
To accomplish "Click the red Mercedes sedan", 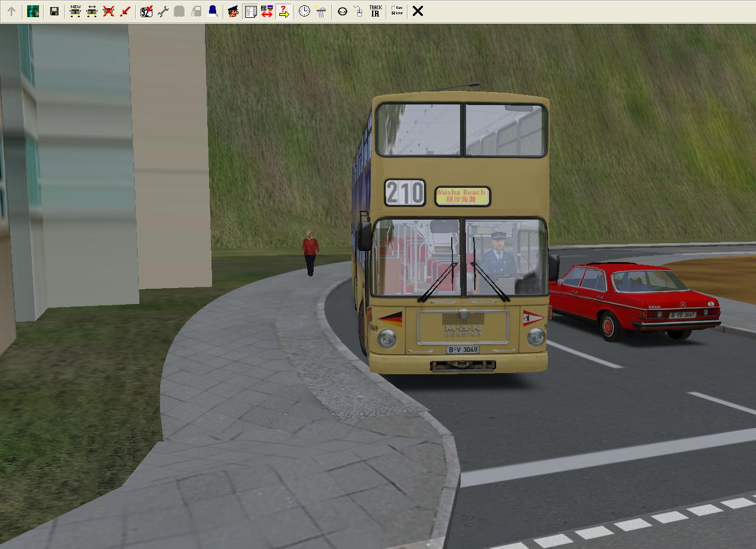I will click(x=634, y=301).
